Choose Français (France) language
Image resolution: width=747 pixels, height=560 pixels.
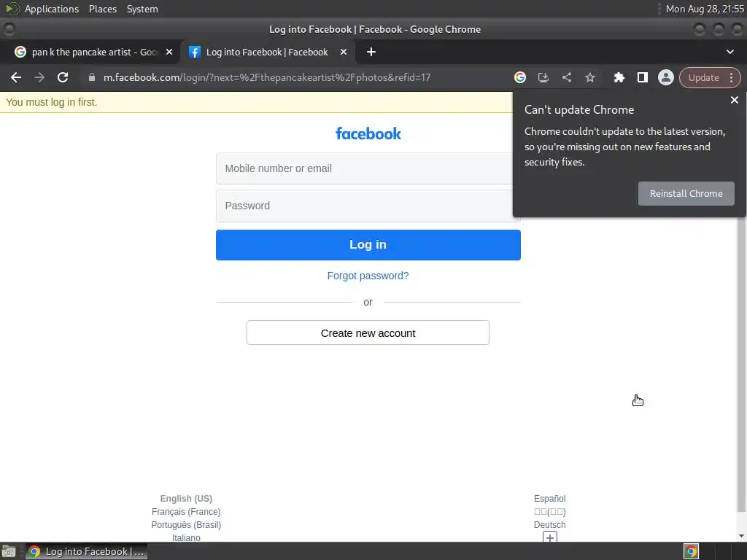tap(186, 511)
